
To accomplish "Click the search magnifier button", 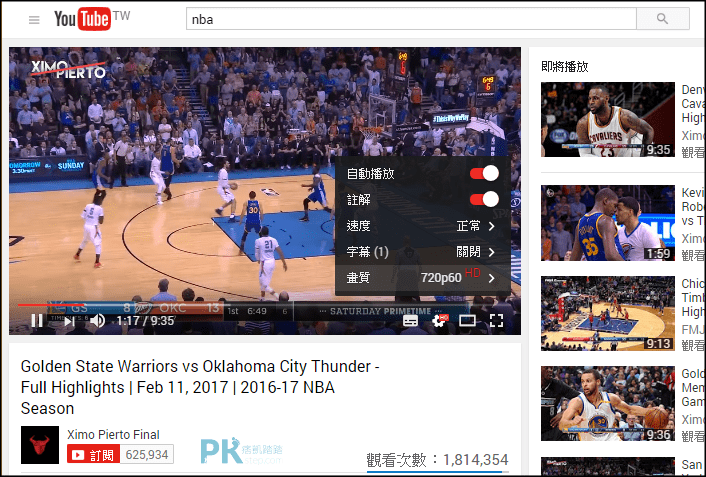I will (662, 19).
